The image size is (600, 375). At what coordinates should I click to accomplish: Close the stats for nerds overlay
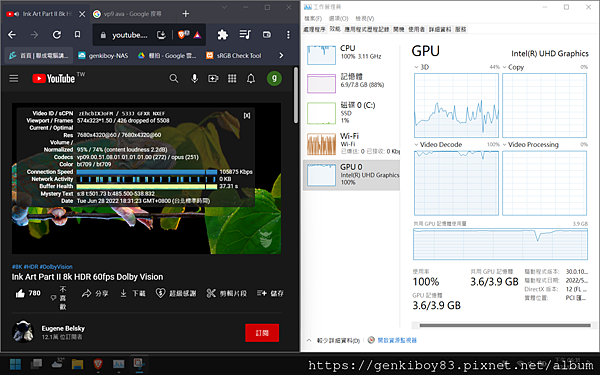pos(247,115)
